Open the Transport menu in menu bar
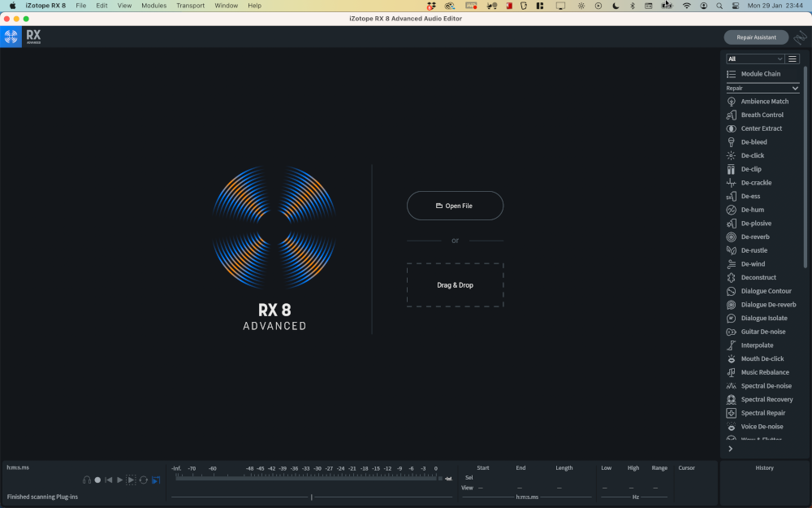The image size is (812, 508). pyautogui.click(x=191, y=6)
